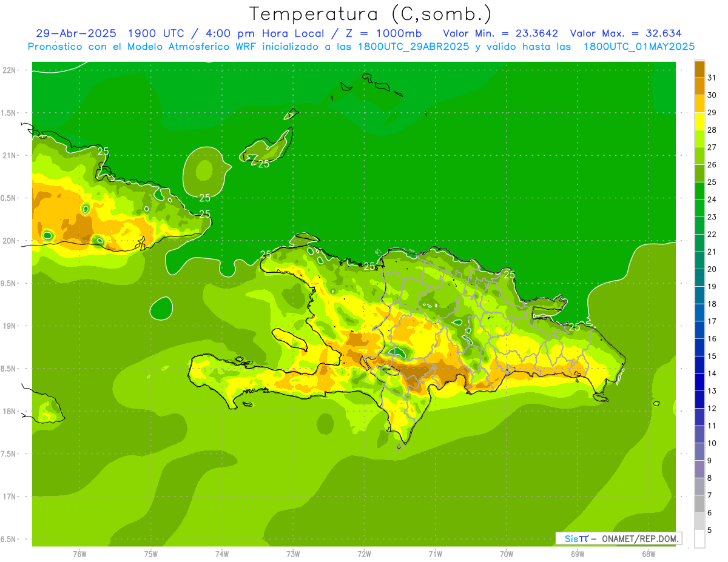Viewport: 728px width, 562px height.
Task: Select the valid-until time "1800UTC_01MAY2025"
Action: click(639, 47)
